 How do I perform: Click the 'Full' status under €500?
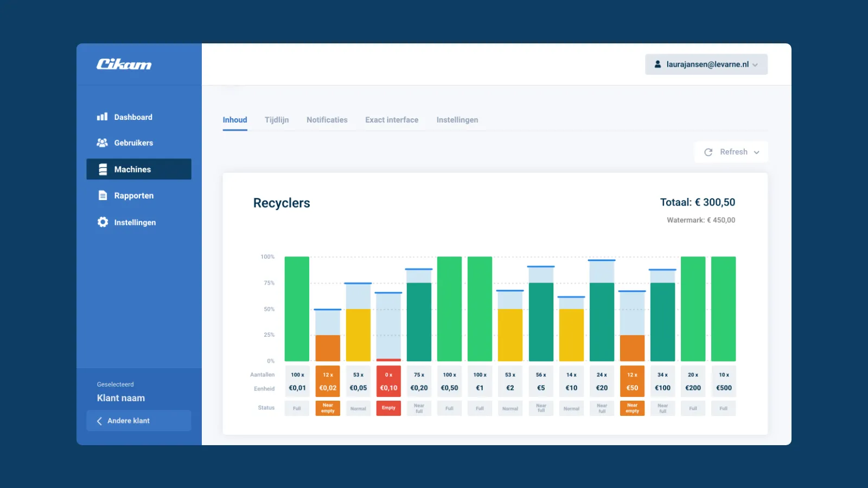pyautogui.click(x=723, y=408)
